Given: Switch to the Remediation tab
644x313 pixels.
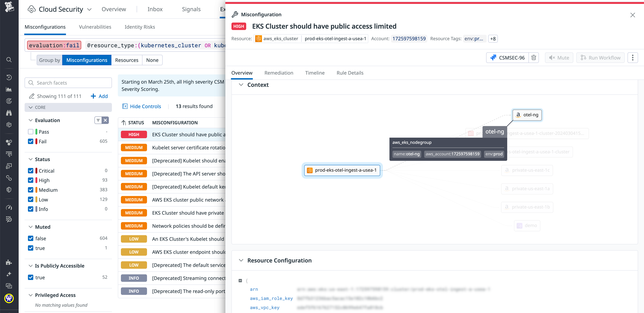Looking at the screenshot, I should pos(279,73).
